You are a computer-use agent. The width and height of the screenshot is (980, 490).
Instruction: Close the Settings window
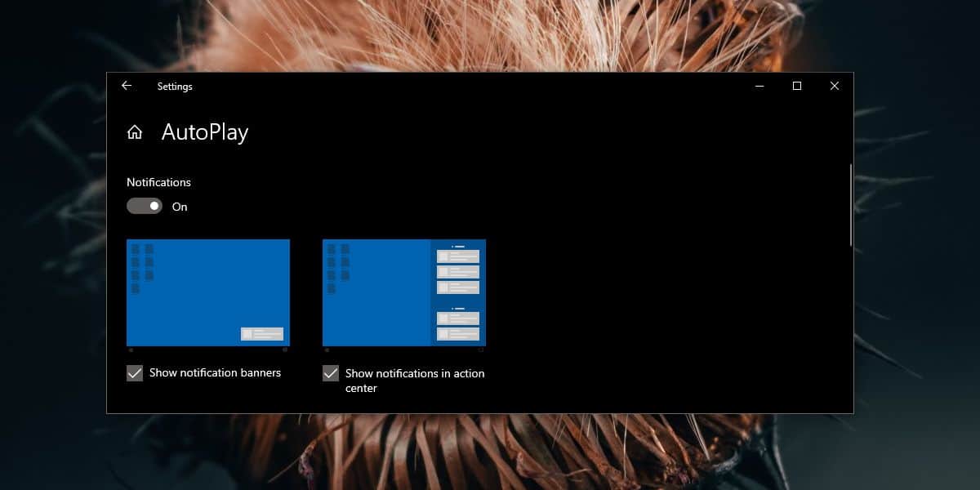835,86
